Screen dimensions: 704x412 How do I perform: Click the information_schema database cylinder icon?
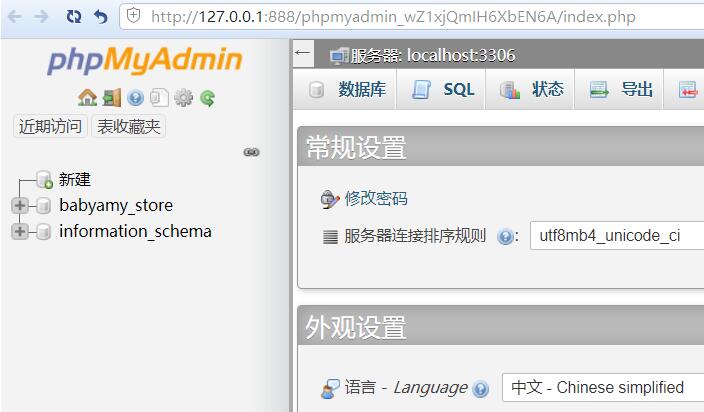point(43,232)
